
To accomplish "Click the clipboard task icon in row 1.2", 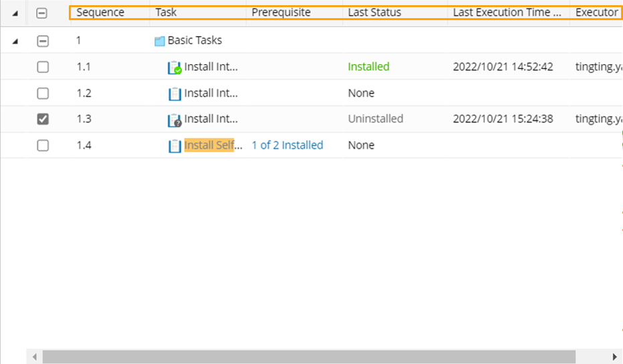I will coord(174,94).
